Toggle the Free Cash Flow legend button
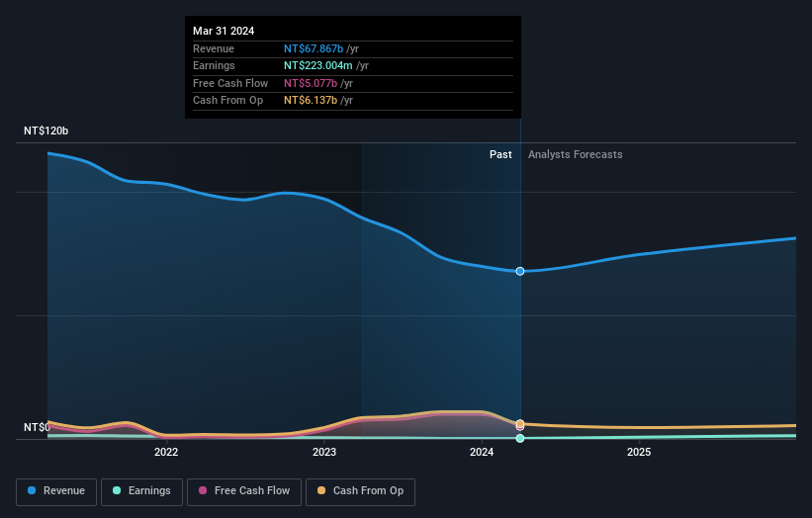Image resolution: width=812 pixels, height=518 pixels. pos(244,491)
